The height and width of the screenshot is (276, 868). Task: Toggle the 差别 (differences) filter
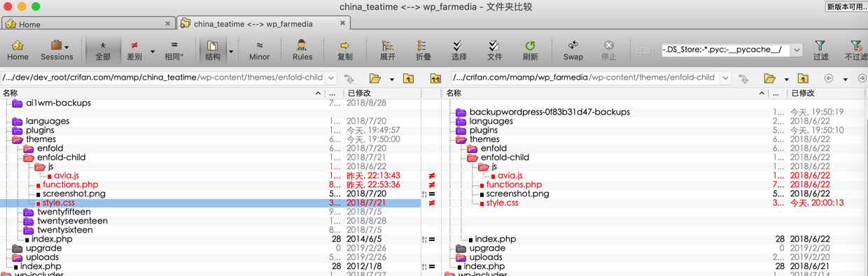coord(134,50)
